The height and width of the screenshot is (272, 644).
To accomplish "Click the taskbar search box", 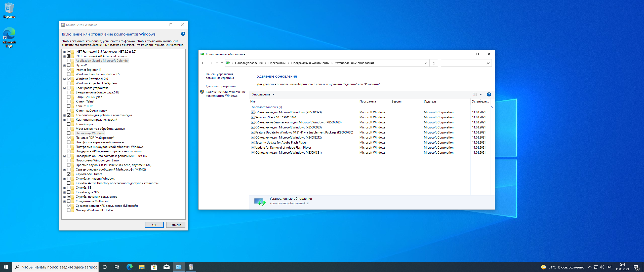I will [x=55, y=267].
